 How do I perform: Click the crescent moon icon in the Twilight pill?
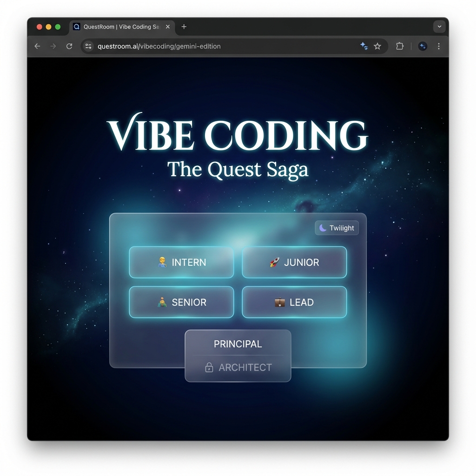[322, 228]
